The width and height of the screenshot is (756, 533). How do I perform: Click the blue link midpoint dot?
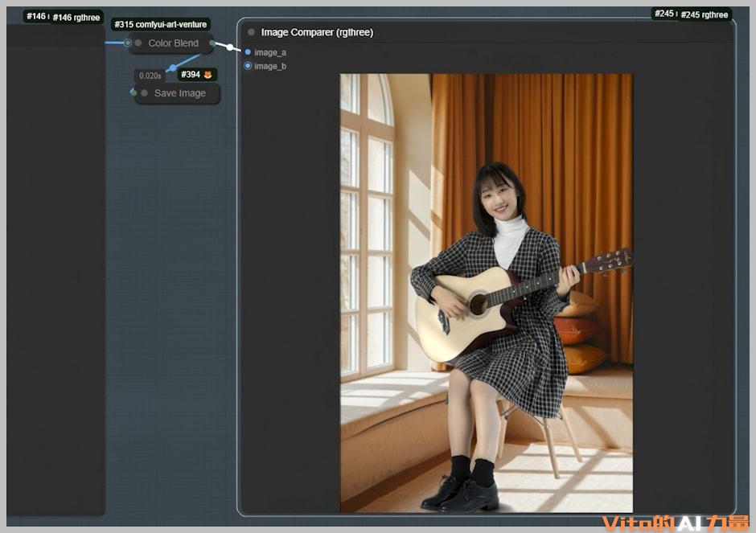click(173, 68)
